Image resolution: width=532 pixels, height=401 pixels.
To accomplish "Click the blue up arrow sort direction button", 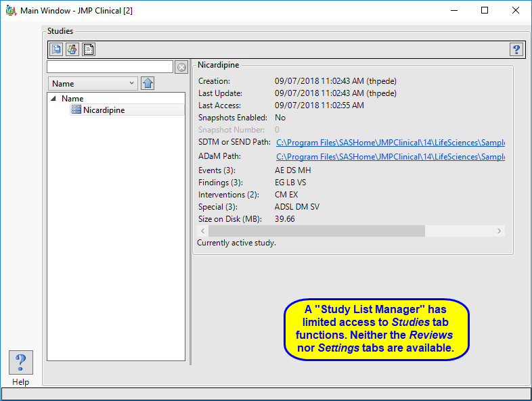I will pos(148,83).
